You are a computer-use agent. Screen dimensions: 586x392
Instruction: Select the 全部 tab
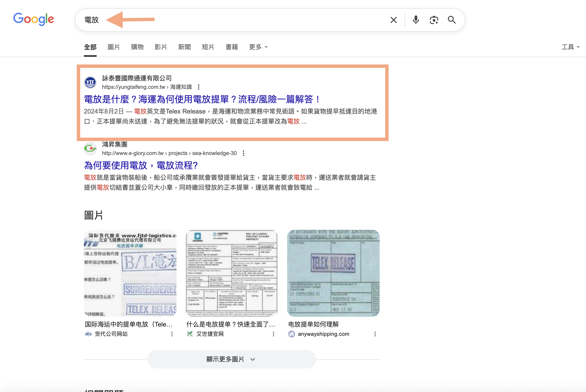click(x=90, y=47)
